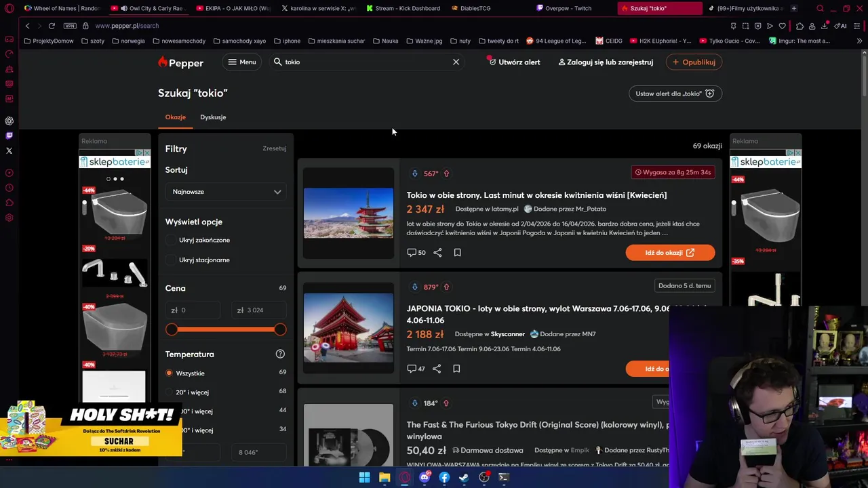Image resolution: width=868 pixels, height=488 pixels.
Task: Select the Wszystkie temperature radio
Action: [169, 373]
